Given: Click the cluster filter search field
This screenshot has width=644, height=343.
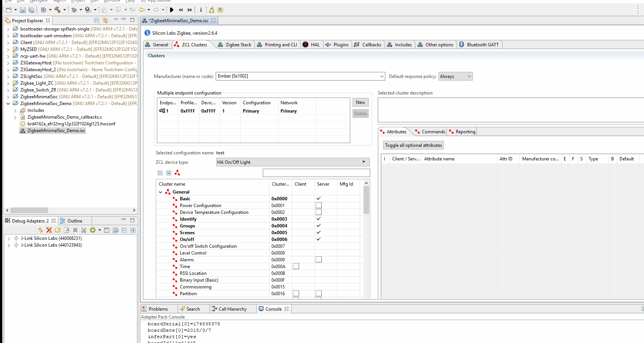Looking at the screenshot, I should pyautogui.click(x=316, y=173).
